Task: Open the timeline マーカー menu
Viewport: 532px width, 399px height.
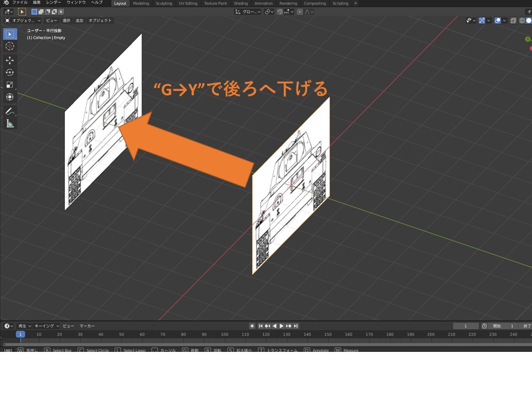Action: pyautogui.click(x=87, y=326)
